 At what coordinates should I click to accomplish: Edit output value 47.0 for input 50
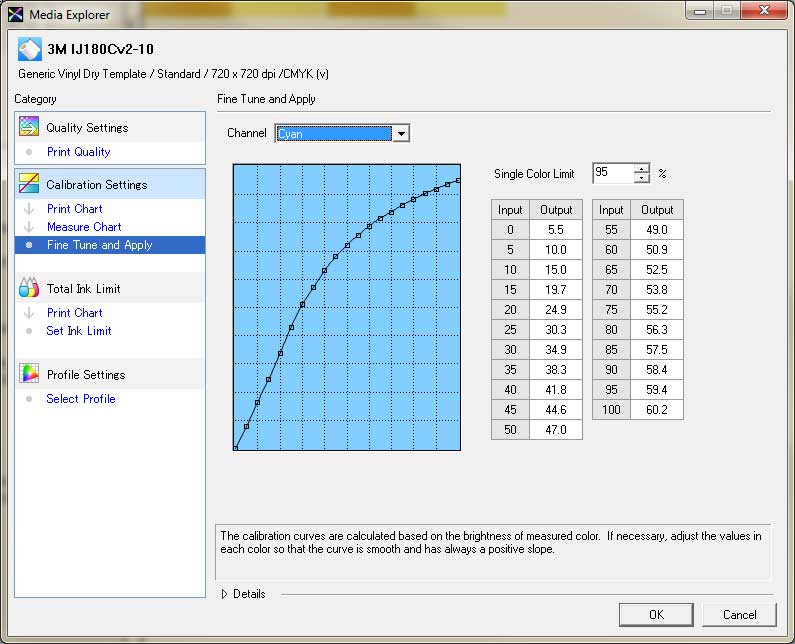(556, 430)
